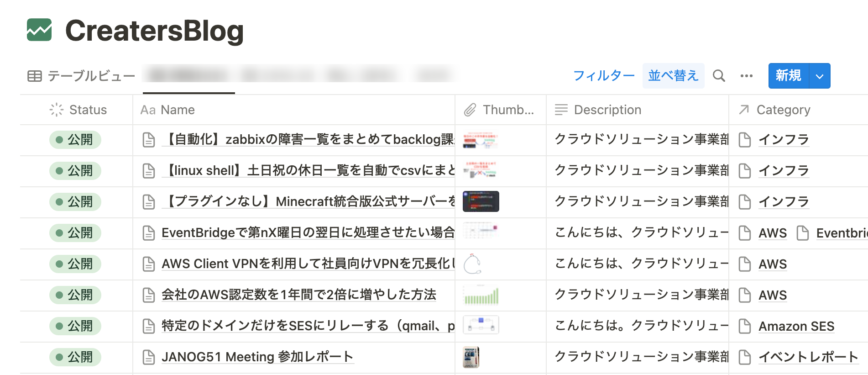Click the 並べ替え sort button

pos(673,76)
